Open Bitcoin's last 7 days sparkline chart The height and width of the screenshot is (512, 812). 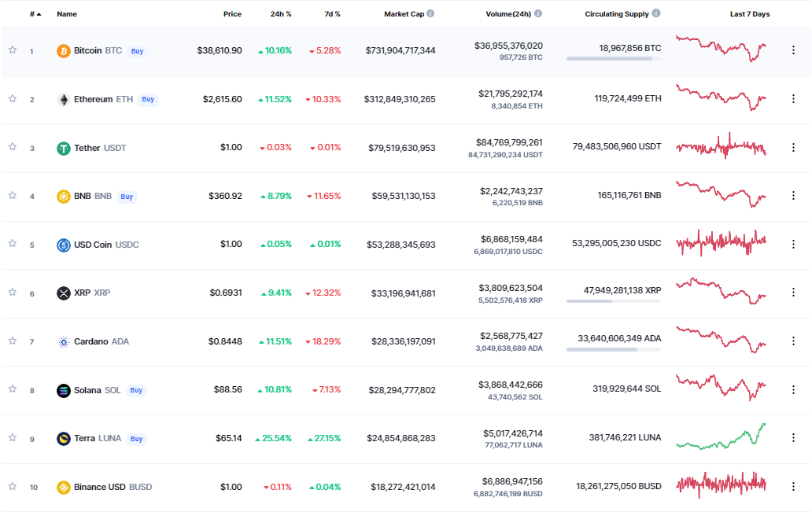(721, 49)
